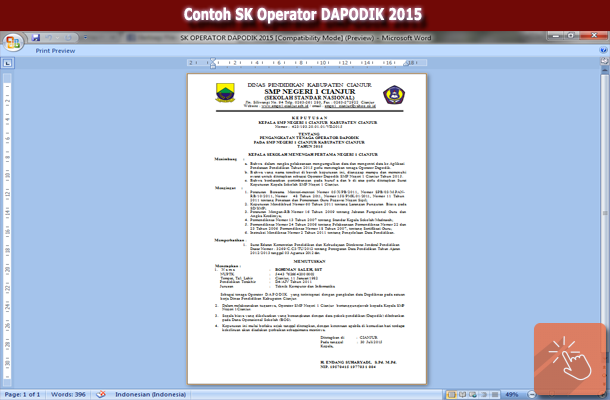Save the document with the floppy icon

pyautogui.click(x=36, y=38)
